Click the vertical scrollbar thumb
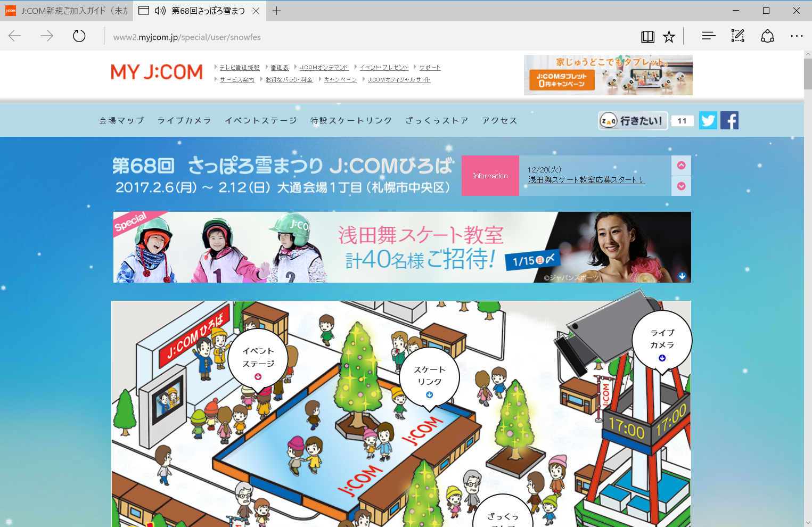The height and width of the screenshot is (527, 812). click(x=808, y=74)
